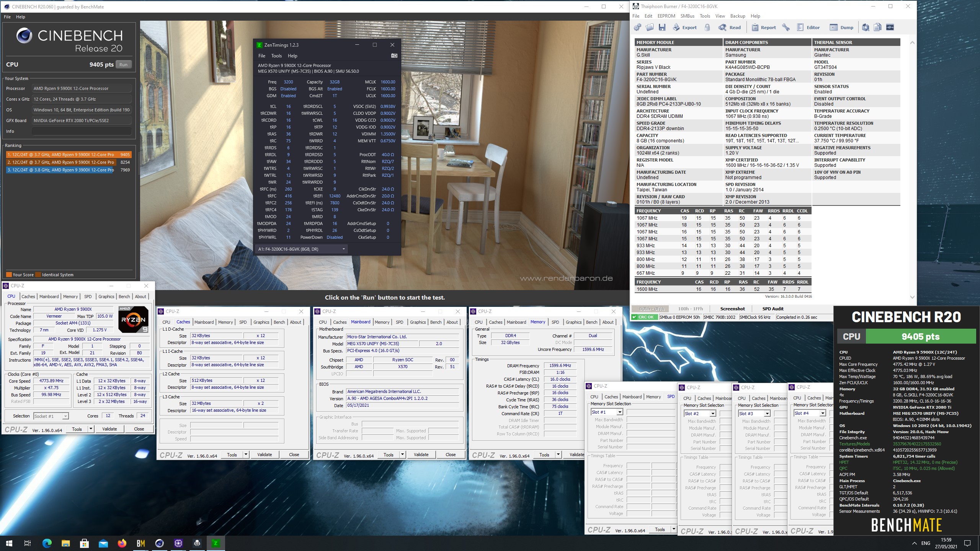Open the Socket #1 selection dropdown in CPU-Z
This screenshot has height=551, width=980.
pos(51,416)
